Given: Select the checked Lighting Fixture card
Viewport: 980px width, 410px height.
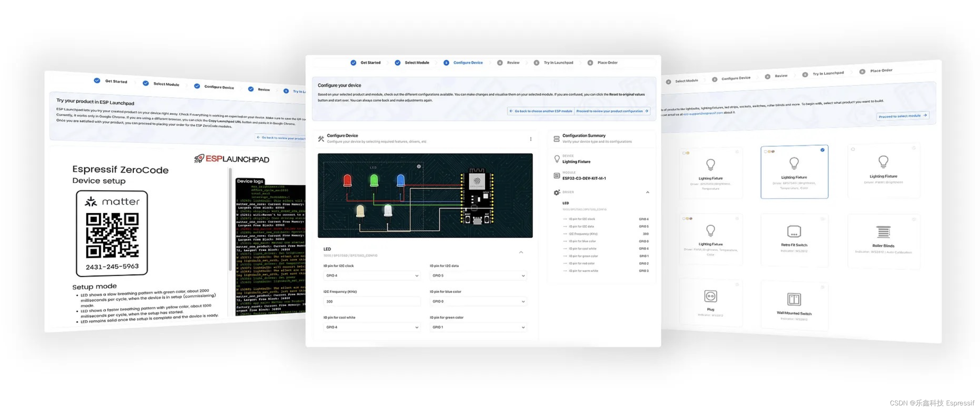Looking at the screenshot, I should [794, 171].
